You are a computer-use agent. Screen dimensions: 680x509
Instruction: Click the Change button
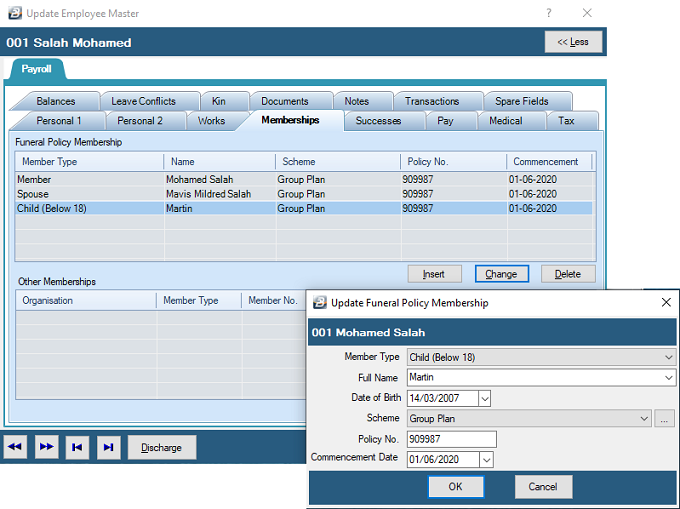[501, 274]
